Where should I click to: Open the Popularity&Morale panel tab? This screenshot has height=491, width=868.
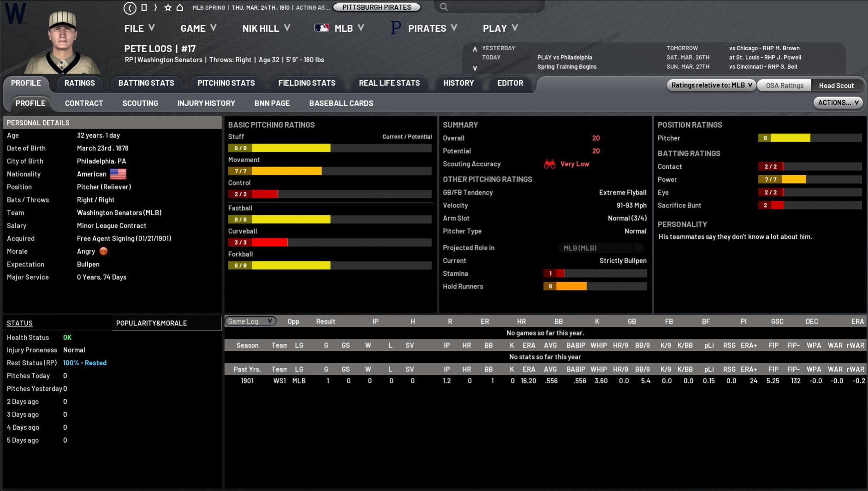click(151, 323)
